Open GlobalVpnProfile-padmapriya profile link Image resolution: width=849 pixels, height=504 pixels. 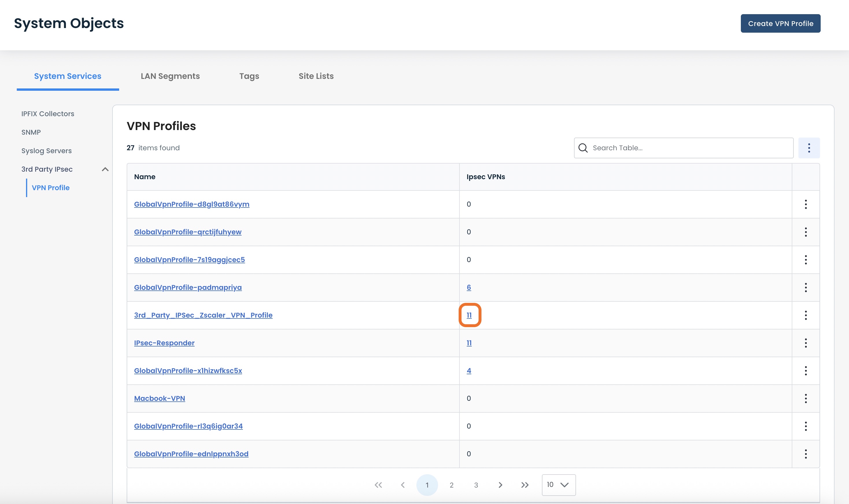point(188,287)
